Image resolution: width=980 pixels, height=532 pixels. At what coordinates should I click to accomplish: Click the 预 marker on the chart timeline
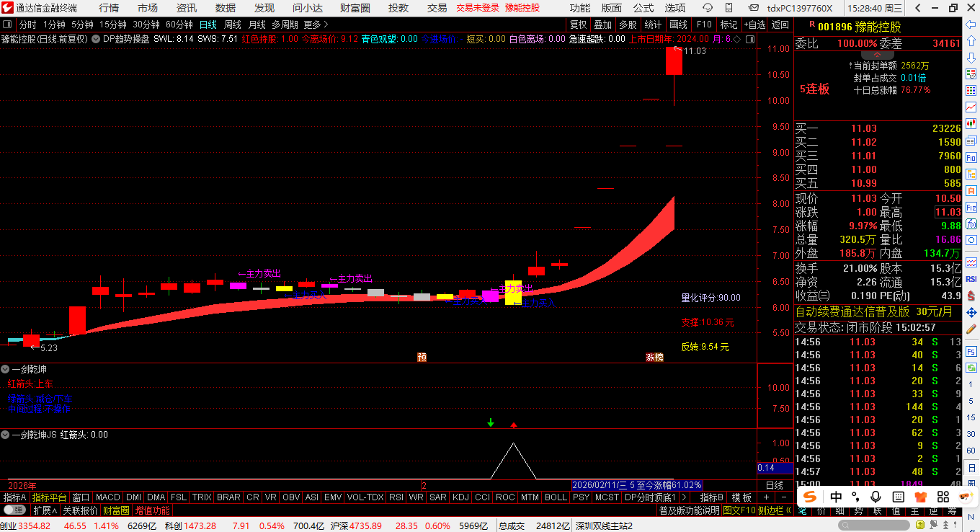tap(422, 357)
